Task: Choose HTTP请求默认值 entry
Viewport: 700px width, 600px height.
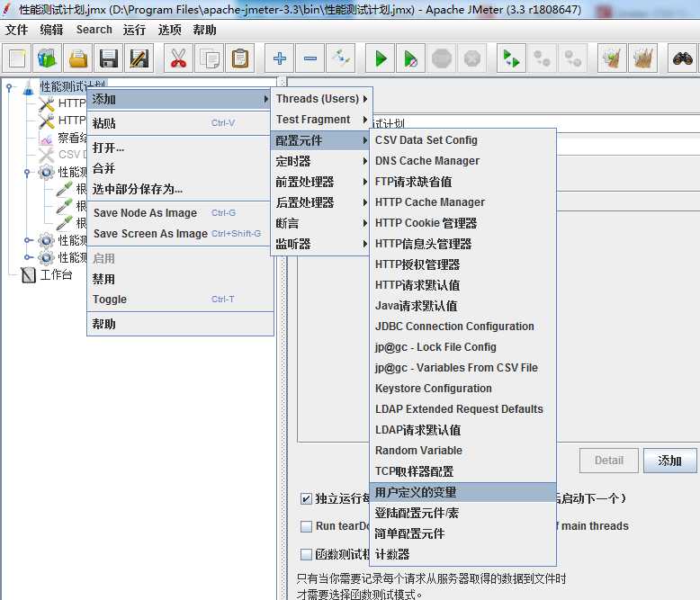Action: pos(463,285)
